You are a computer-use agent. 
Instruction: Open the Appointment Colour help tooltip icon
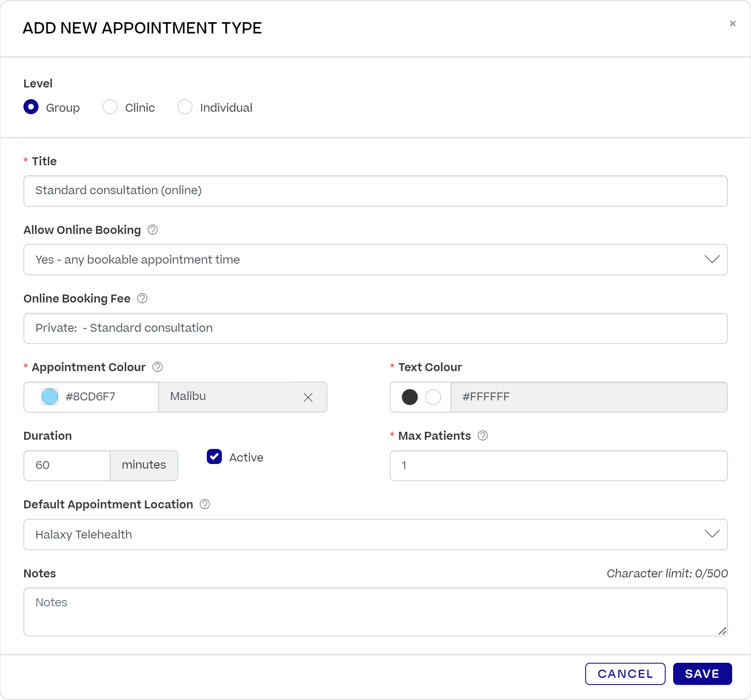(157, 367)
